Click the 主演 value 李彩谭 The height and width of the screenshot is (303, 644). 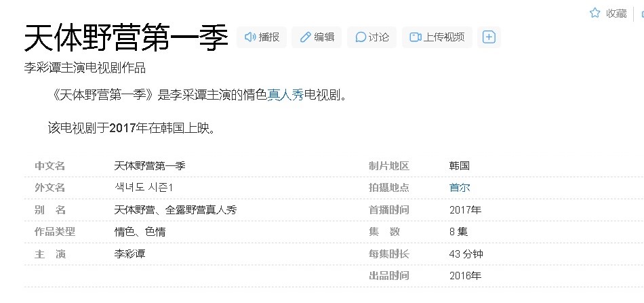coord(130,254)
